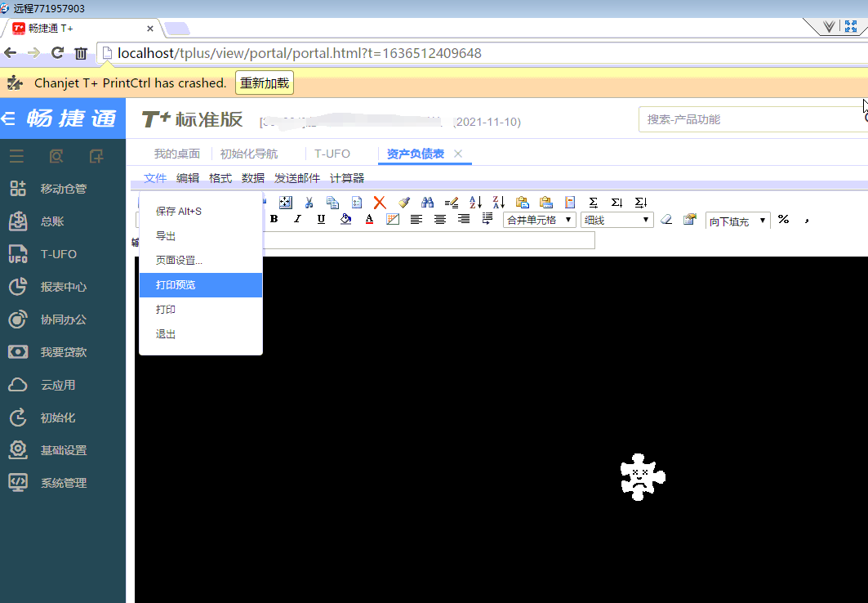
Task: Switch to the 初始化导航 tab
Action: [x=249, y=154]
